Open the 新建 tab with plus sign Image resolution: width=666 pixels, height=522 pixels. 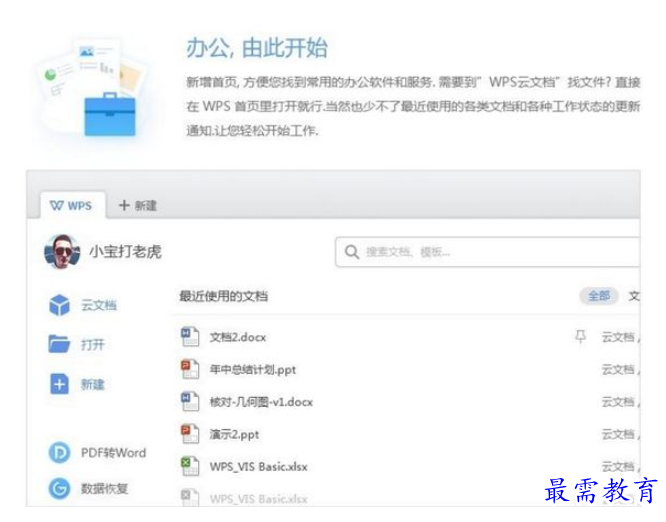tap(138, 206)
